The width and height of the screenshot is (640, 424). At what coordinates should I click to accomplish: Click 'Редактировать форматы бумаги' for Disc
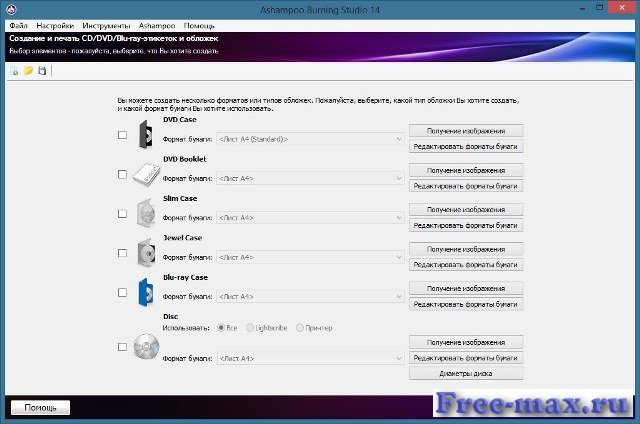[466, 358]
